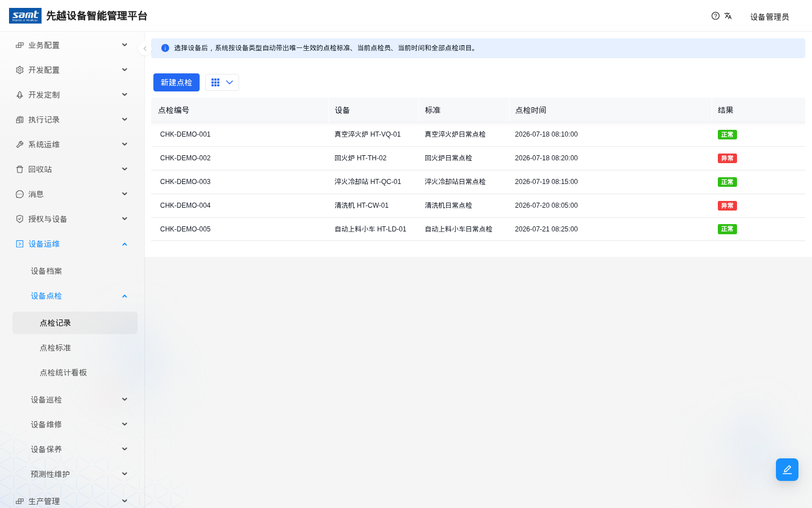The height and width of the screenshot is (508, 812).
Task: Click the samt logo
Action: (x=25, y=16)
